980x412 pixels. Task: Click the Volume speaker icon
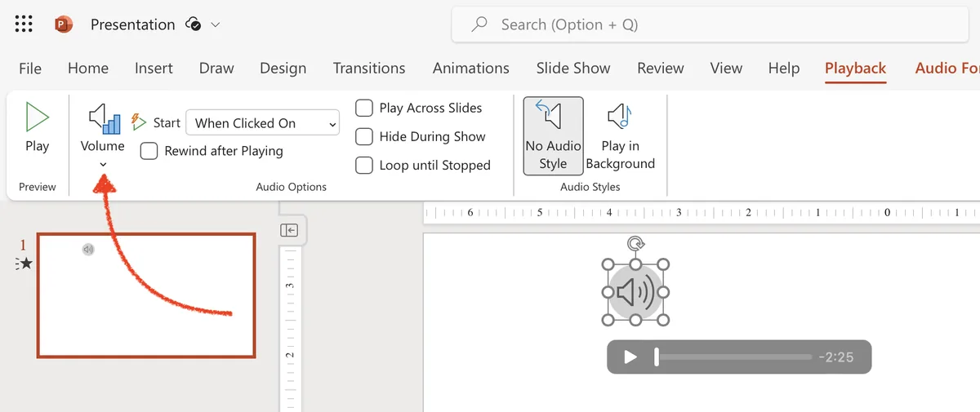[x=104, y=118]
